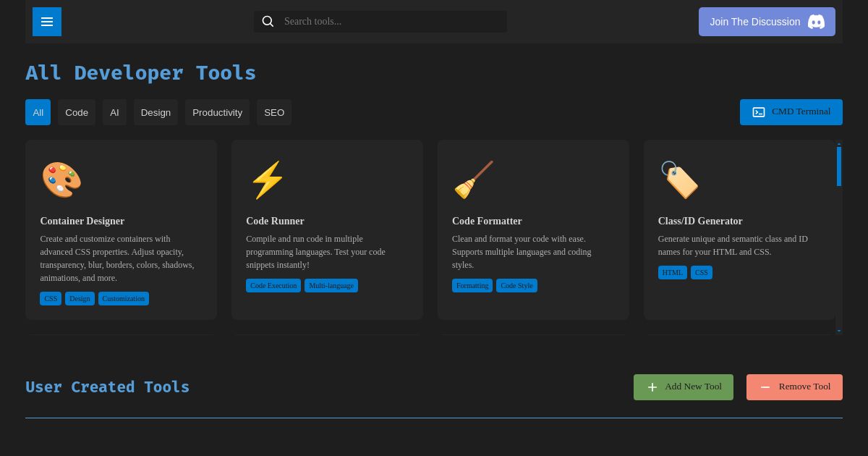Toggle the Code filter
Viewport: 868px width, 456px height.
[x=76, y=112]
